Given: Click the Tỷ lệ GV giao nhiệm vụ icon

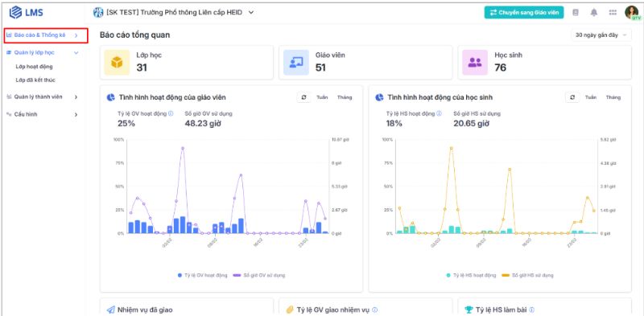Looking at the screenshot, I should point(290,310).
